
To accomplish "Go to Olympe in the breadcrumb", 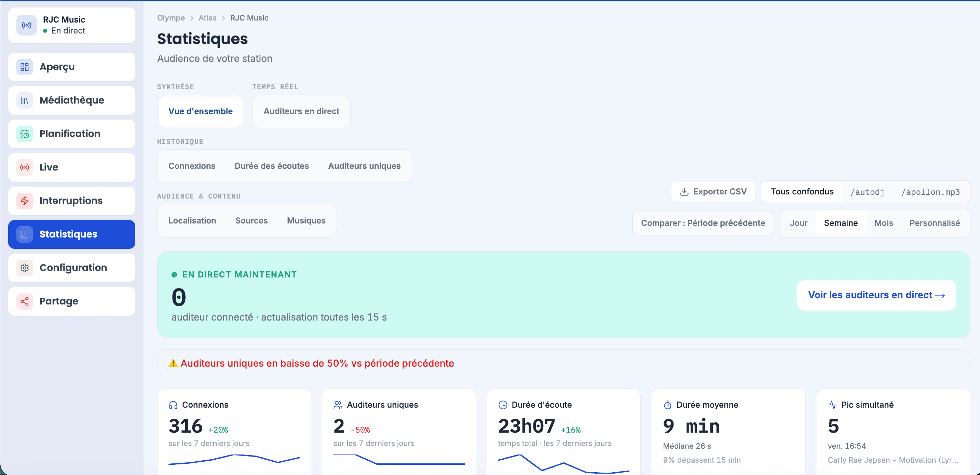I will click(171, 18).
